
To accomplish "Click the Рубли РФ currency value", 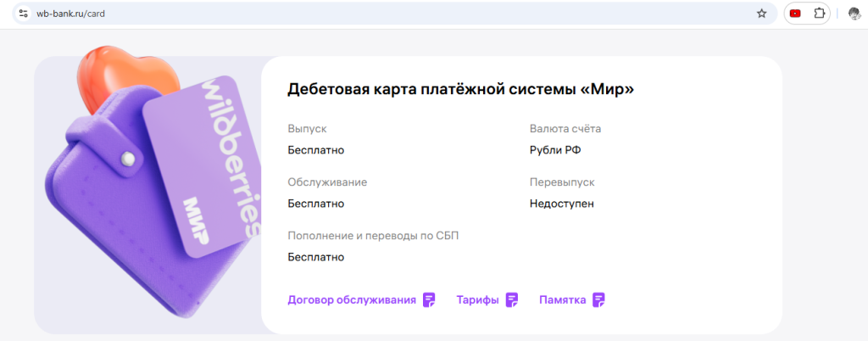I will [x=554, y=150].
